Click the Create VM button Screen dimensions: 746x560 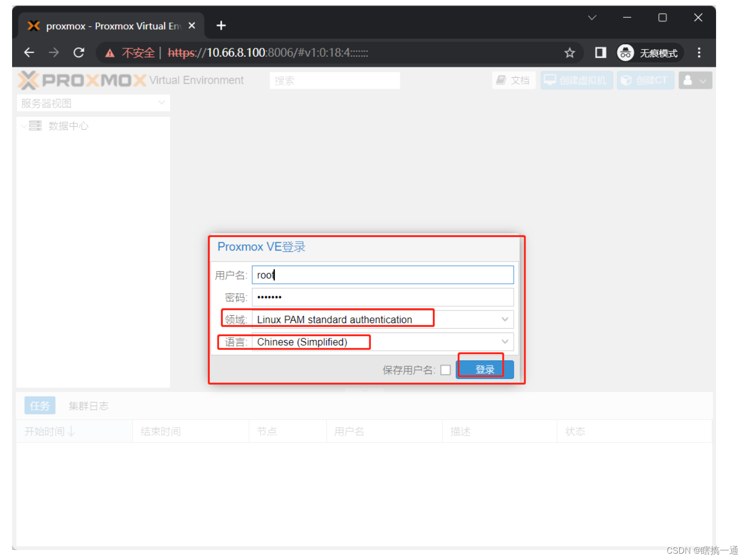pyautogui.click(x=576, y=80)
